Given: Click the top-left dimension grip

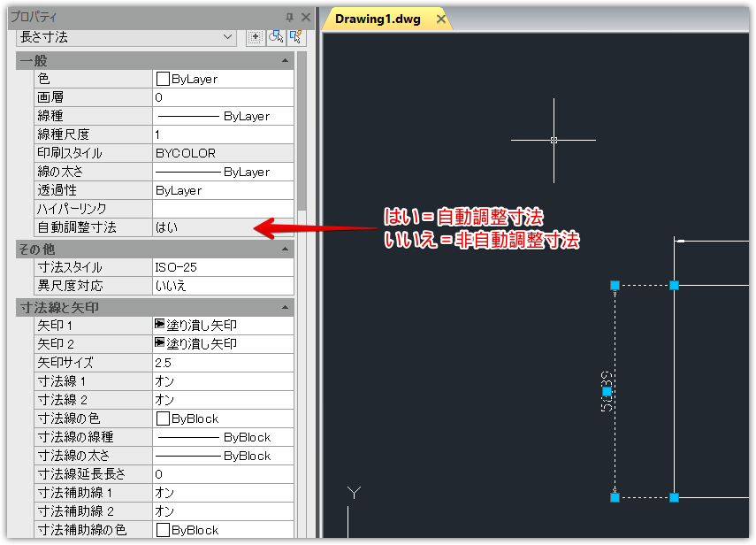Looking at the screenshot, I should pyautogui.click(x=615, y=285).
